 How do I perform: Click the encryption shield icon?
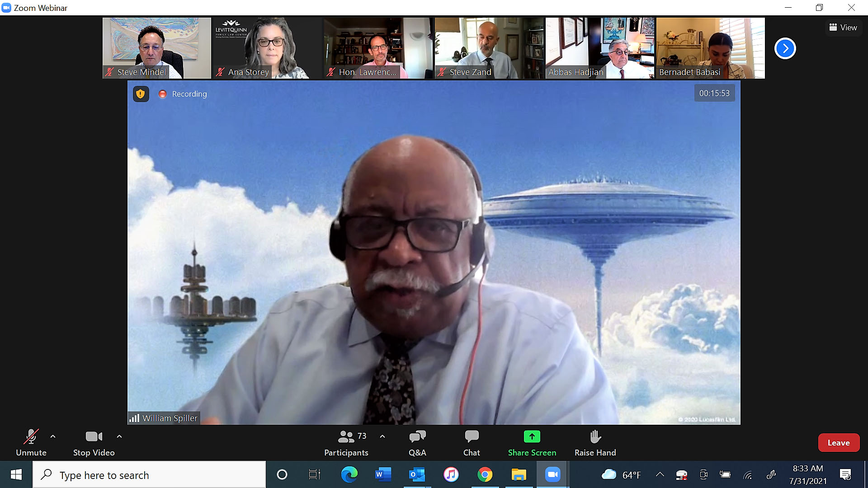[x=141, y=94]
